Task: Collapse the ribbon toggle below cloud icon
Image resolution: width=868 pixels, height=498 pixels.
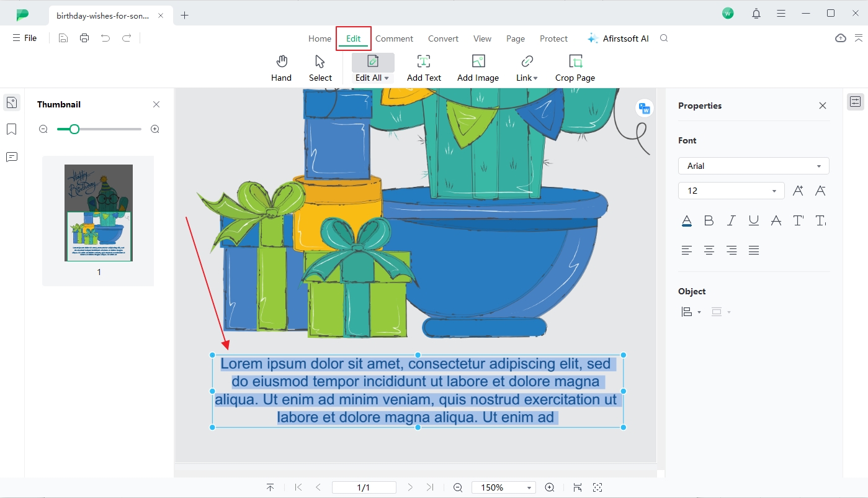Action: pyautogui.click(x=859, y=38)
